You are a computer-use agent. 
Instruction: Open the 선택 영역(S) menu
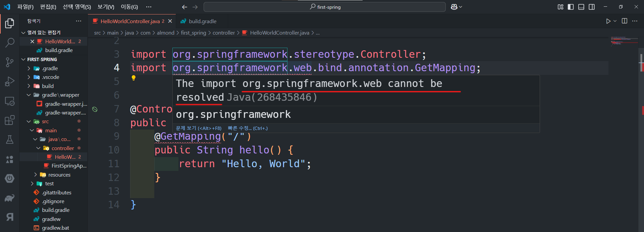click(x=77, y=7)
